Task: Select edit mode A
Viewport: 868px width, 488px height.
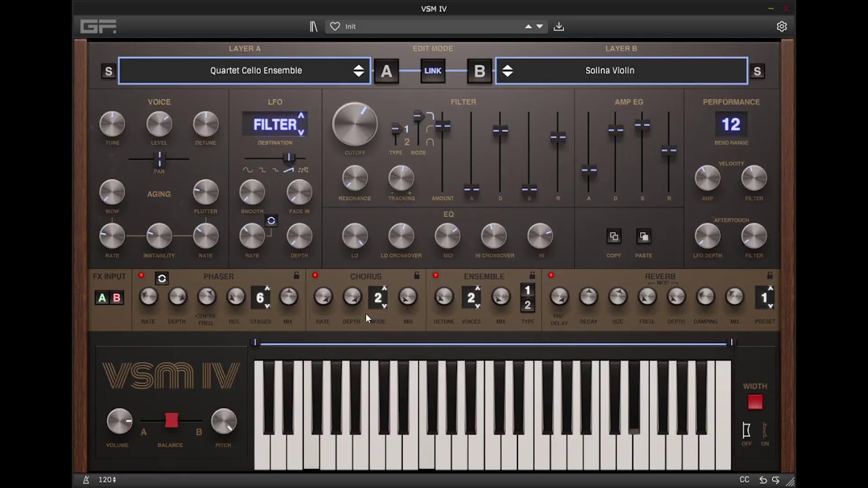Action: pyautogui.click(x=387, y=71)
